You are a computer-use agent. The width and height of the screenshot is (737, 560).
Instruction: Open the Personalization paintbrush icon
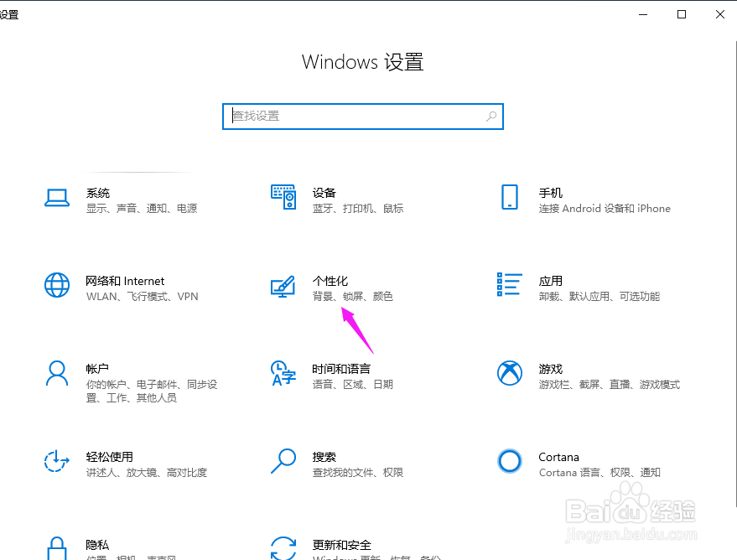pyautogui.click(x=283, y=287)
